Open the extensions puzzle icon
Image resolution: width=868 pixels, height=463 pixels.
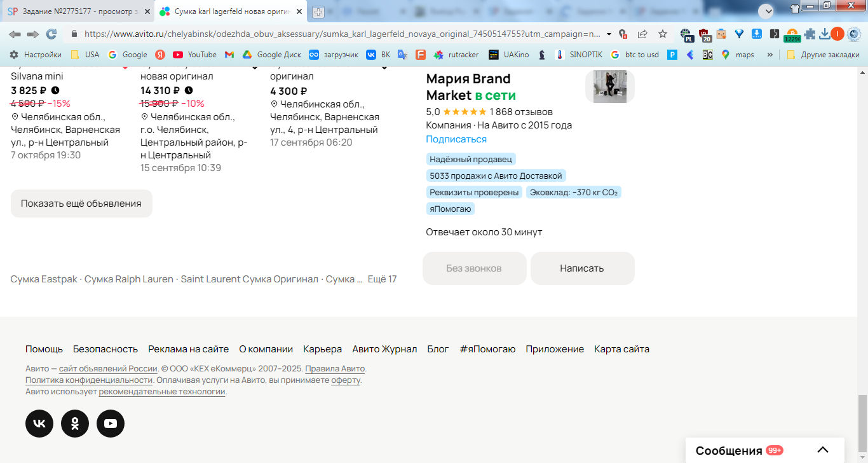pos(810,34)
